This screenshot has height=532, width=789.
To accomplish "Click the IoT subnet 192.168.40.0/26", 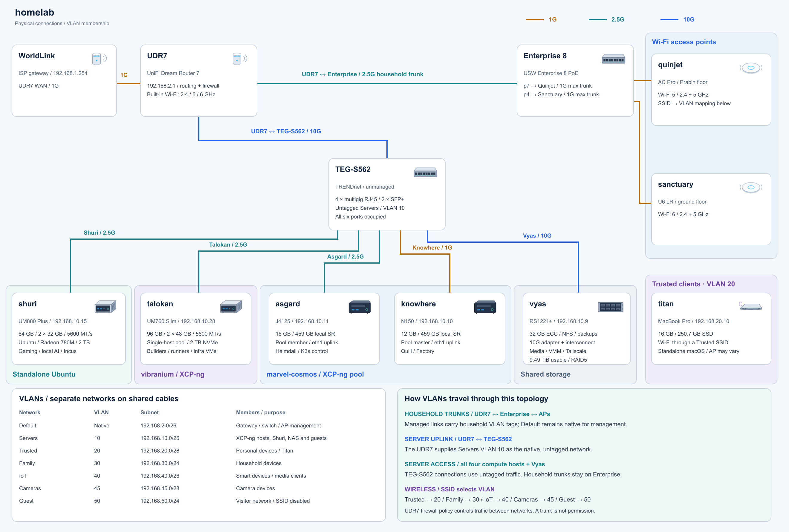I will click(160, 476).
